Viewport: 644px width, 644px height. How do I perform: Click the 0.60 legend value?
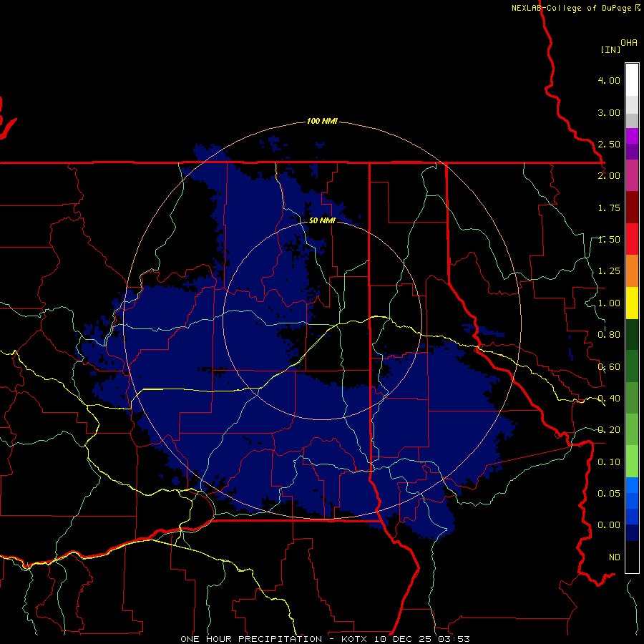[609, 367]
